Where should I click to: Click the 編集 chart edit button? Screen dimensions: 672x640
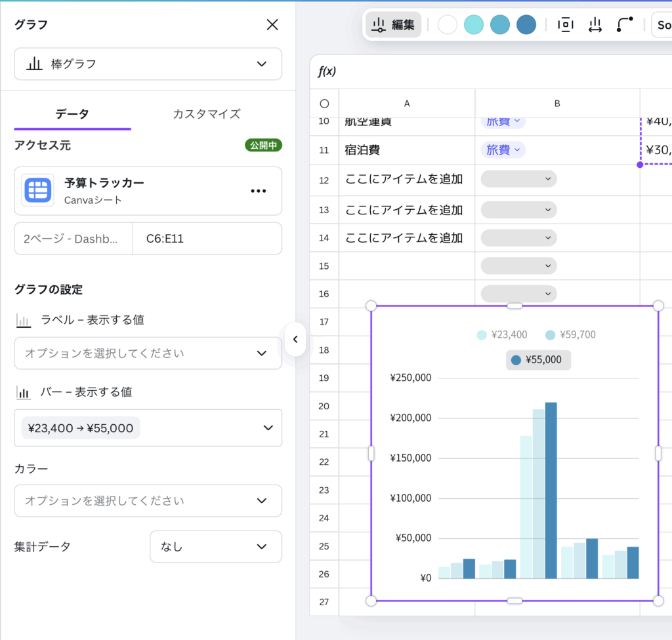click(x=393, y=25)
